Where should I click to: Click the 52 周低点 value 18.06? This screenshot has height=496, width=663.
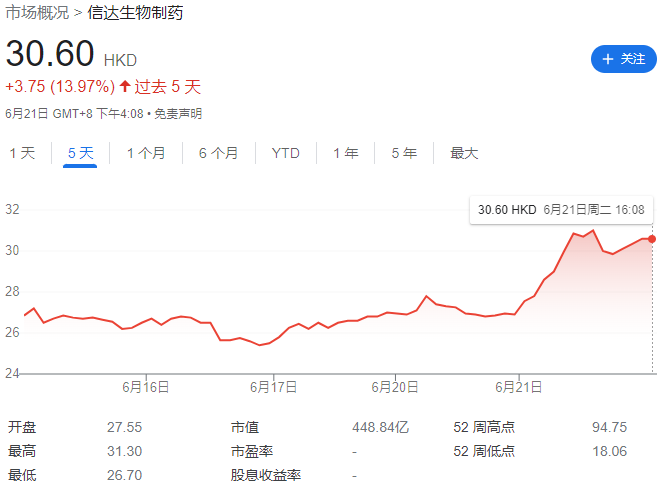(609, 451)
